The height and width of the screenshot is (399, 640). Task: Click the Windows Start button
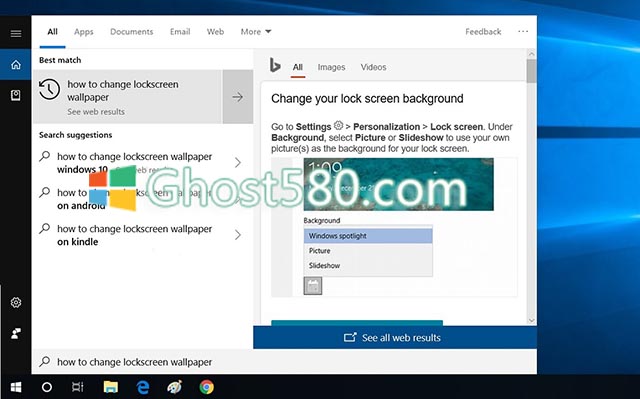click(x=16, y=387)
